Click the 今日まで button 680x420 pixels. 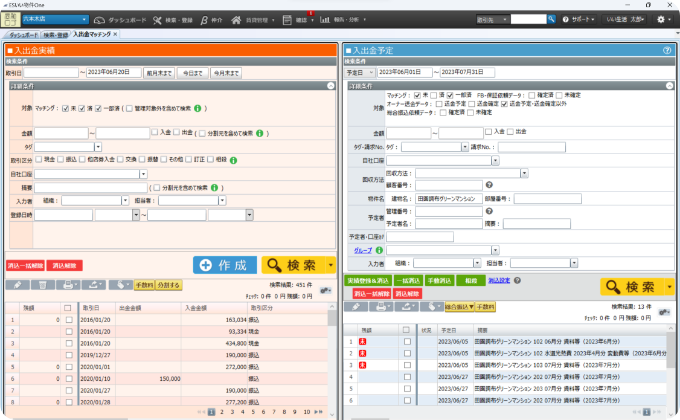point(193,73)
